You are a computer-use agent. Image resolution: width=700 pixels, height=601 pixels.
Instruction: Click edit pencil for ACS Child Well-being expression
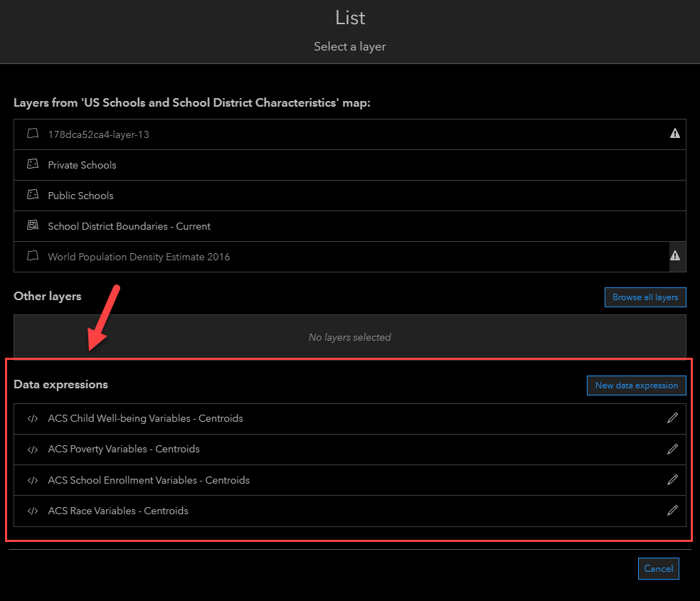point(672,418)
